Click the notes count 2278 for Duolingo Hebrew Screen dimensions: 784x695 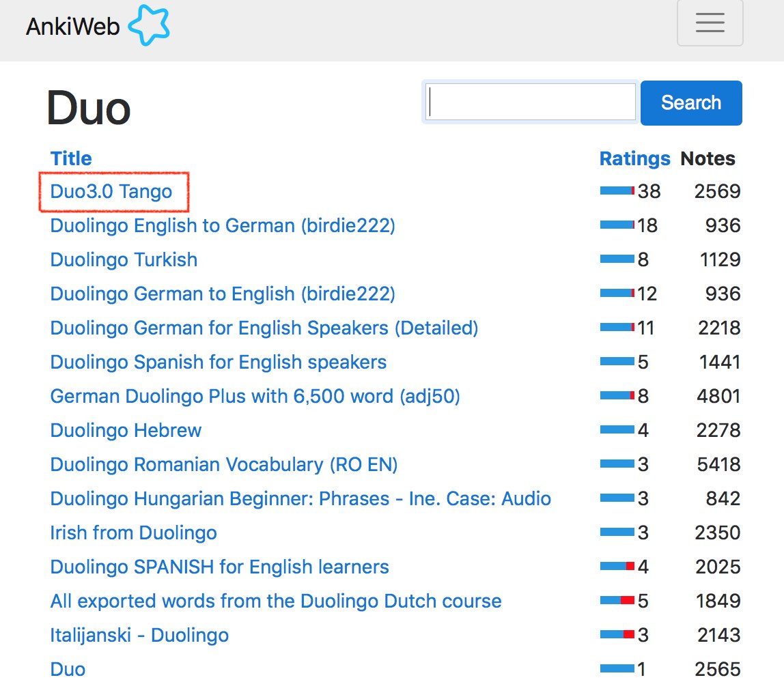(718, 431)
